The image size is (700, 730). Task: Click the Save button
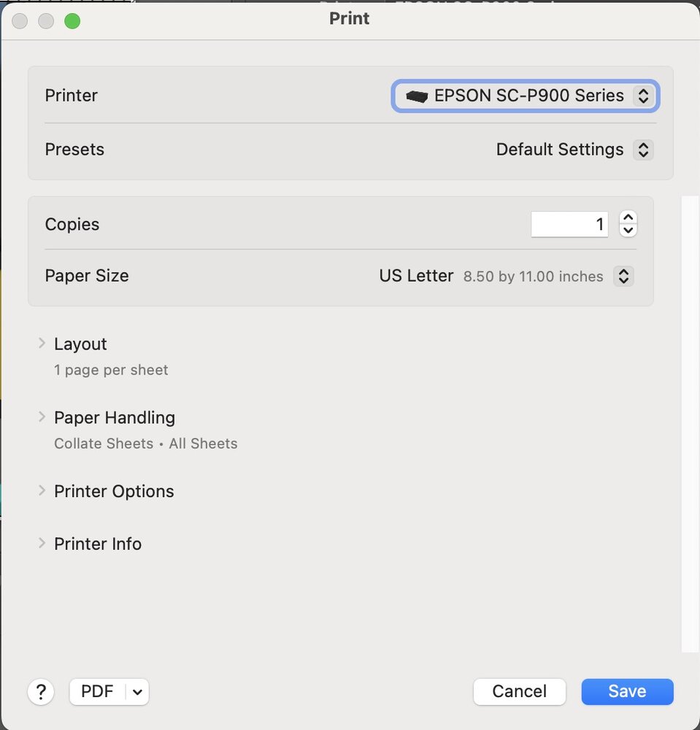coord(627,691)
